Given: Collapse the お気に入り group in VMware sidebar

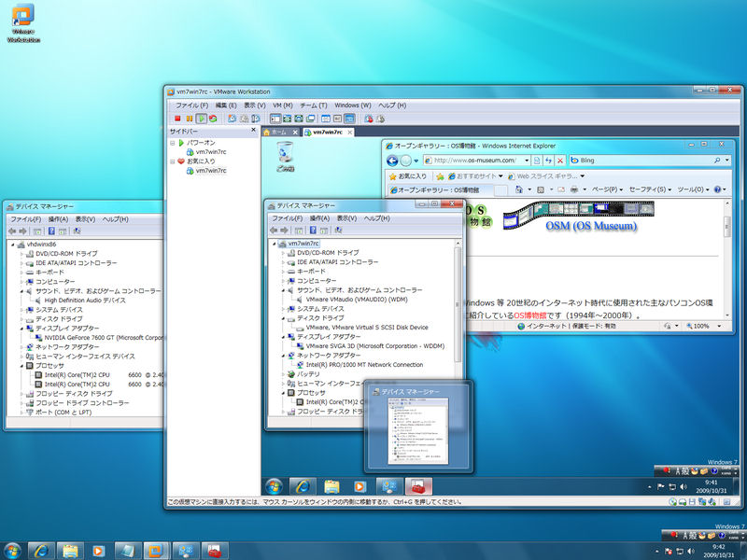Looking at the screenshot, I should (173, 161).
